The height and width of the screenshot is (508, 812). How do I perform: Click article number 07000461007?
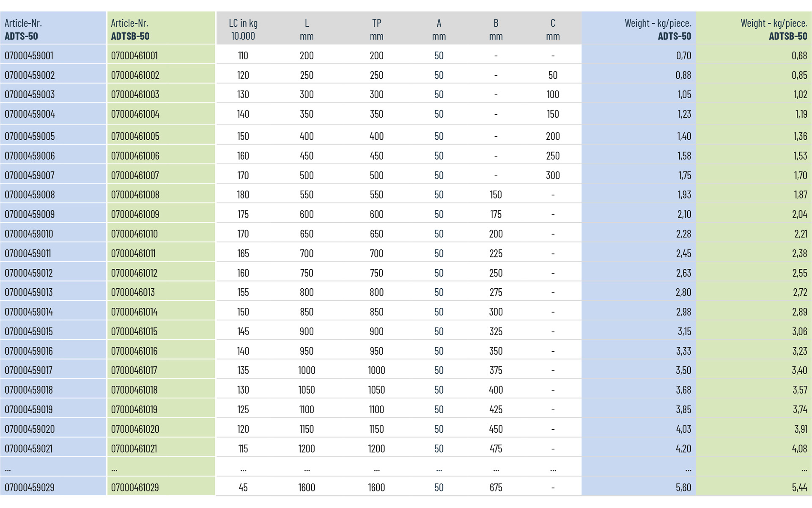(x=135, y=175)
